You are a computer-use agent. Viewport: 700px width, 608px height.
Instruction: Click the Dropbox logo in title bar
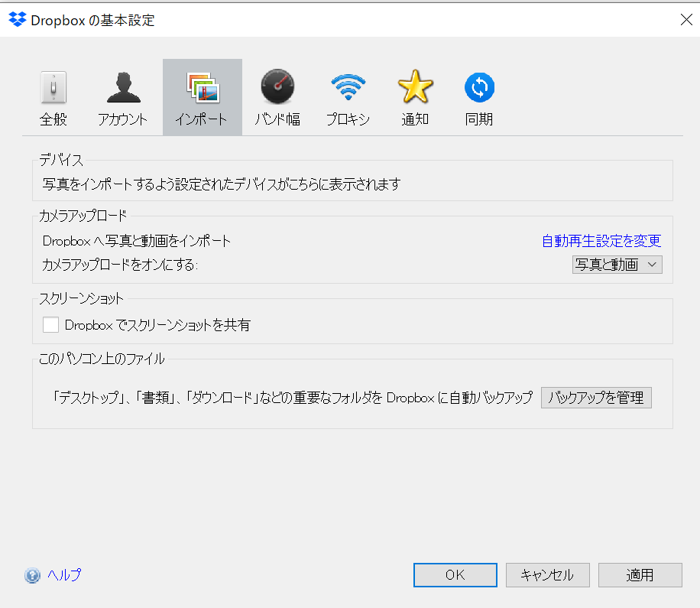17,20
